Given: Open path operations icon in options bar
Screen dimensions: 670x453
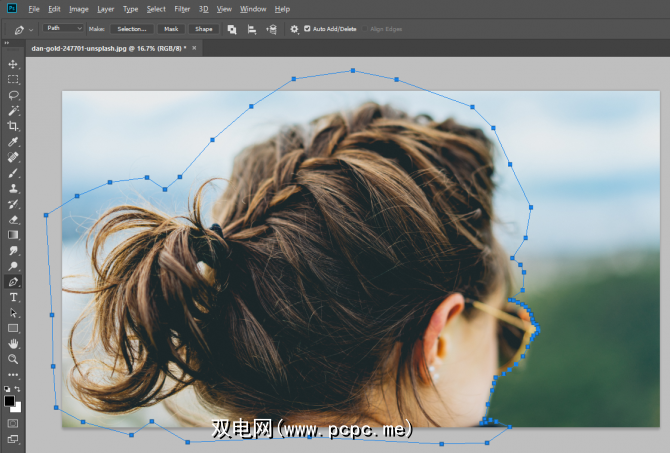Looking at the screenshot, I should tap(232, 29).
